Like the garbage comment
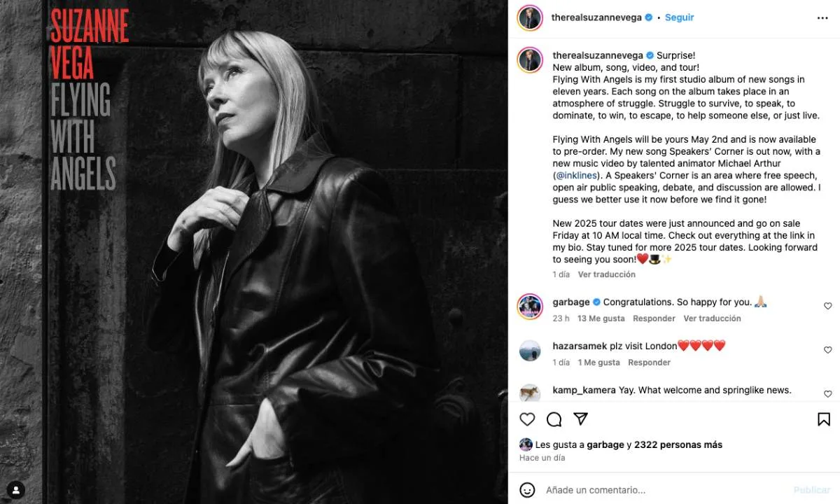The height and width of the screenshot is (504, 840). (x=827, y=306)
